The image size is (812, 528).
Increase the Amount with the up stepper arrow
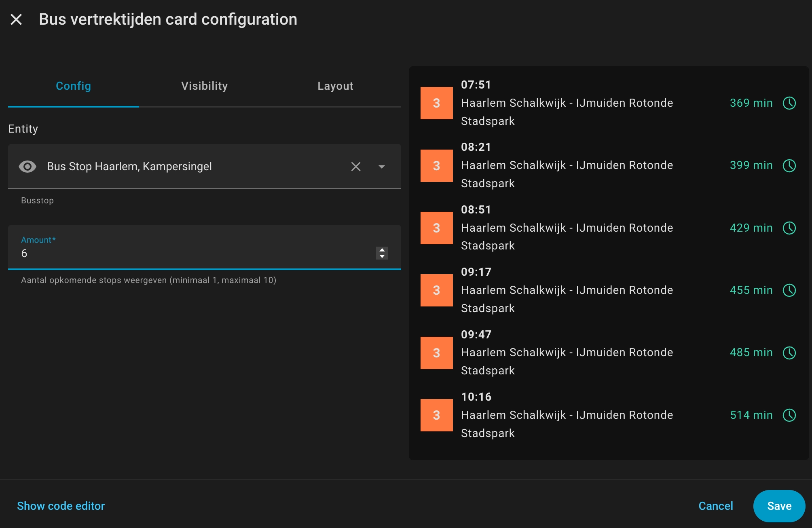click(x=382, y=250)
